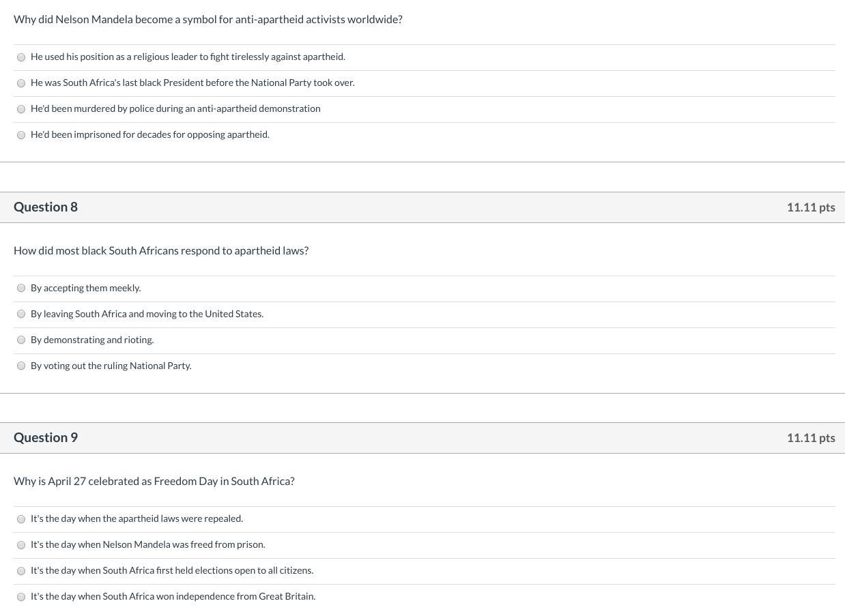
Task: Choose 'By leaving South Africa' option
Action: (21, 314)
